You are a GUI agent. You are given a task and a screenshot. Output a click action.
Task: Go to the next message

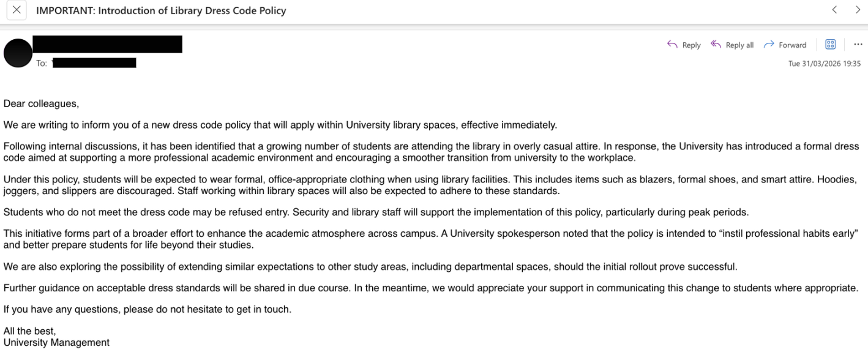(x=858, y=10)
